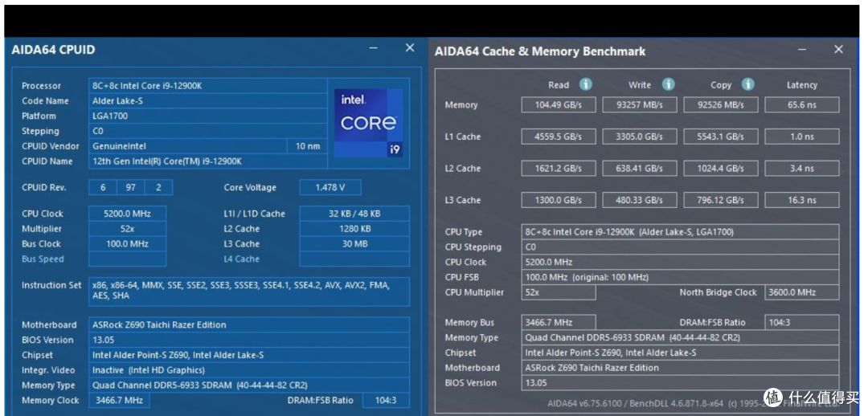
Task: Click the Intel Core i9 logo badge
Action: 369,123
